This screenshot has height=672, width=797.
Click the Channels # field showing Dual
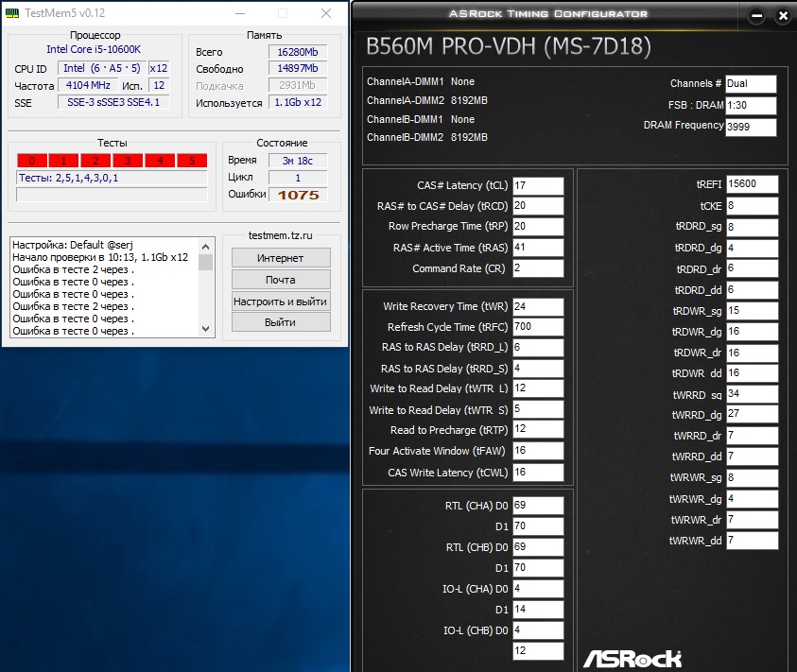[751, 84]
